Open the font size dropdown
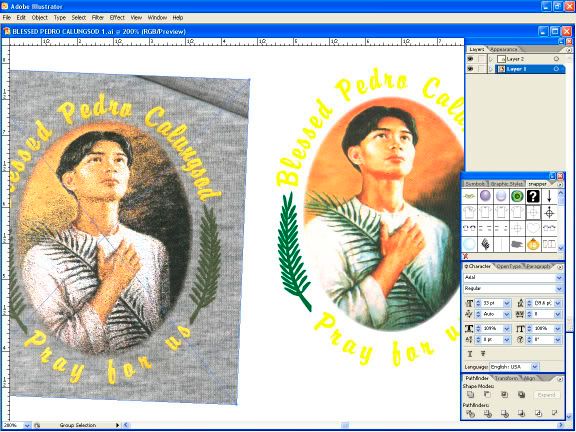Viewport: 576px width, 432px height. (x=507, y=303)
